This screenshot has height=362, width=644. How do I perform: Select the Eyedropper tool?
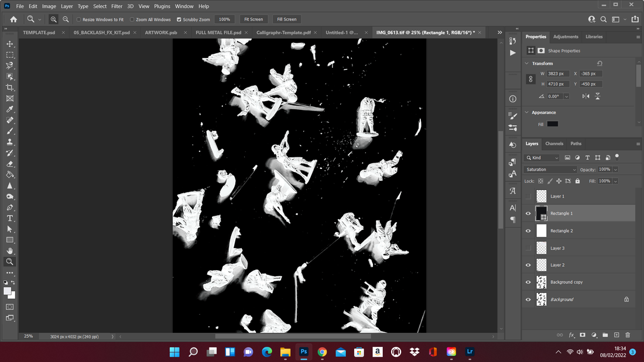click(x=10, y=109)
